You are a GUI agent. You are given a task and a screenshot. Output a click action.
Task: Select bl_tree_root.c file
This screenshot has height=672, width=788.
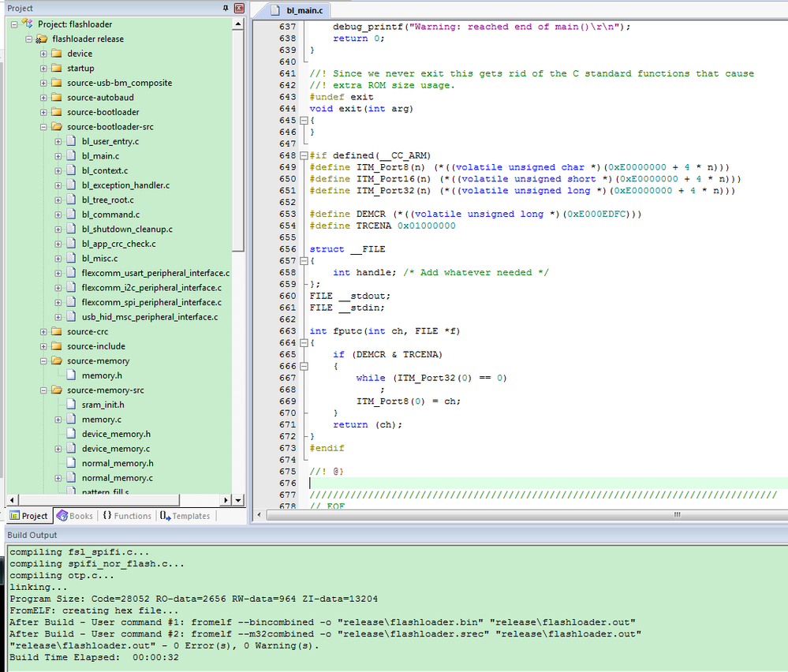107,200
